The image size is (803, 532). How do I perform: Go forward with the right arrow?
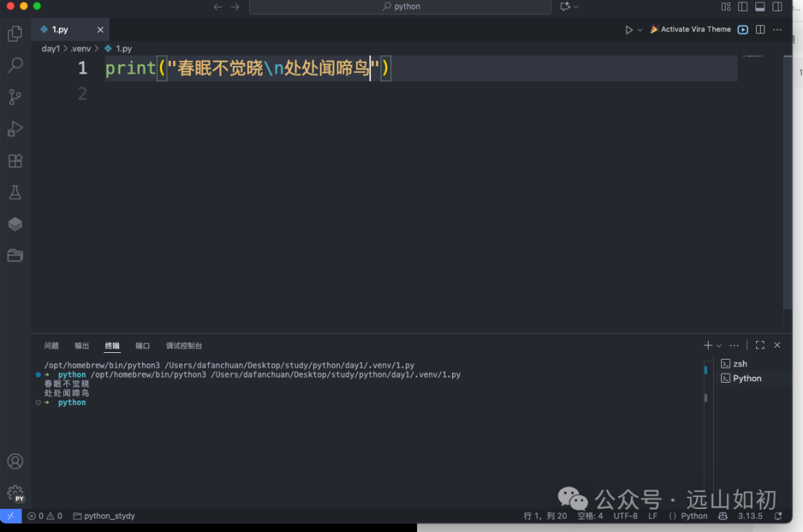pyautogui.click(x=235, y=7)
